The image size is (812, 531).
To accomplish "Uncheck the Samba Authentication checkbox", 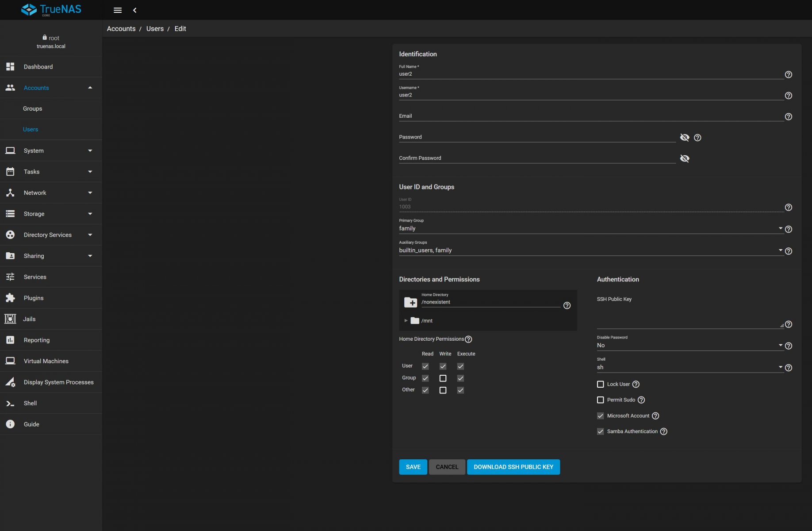I will point(600,431).
